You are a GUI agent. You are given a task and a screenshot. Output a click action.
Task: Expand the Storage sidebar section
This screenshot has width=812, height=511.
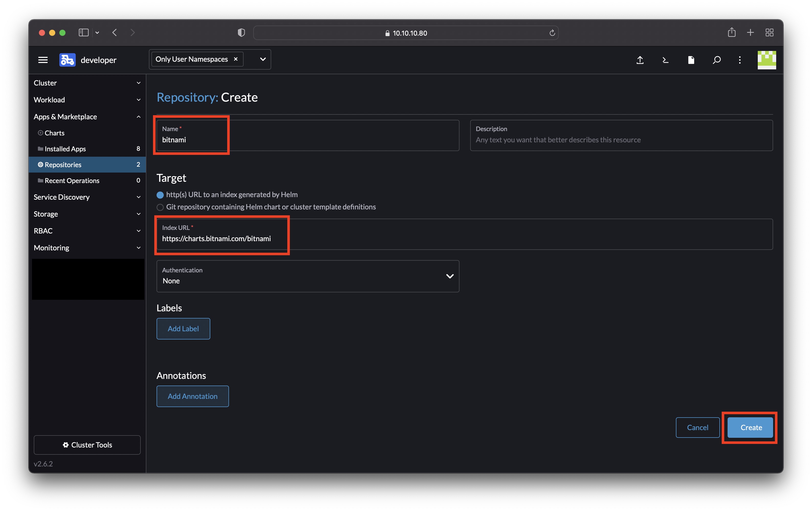pos(87,214)
